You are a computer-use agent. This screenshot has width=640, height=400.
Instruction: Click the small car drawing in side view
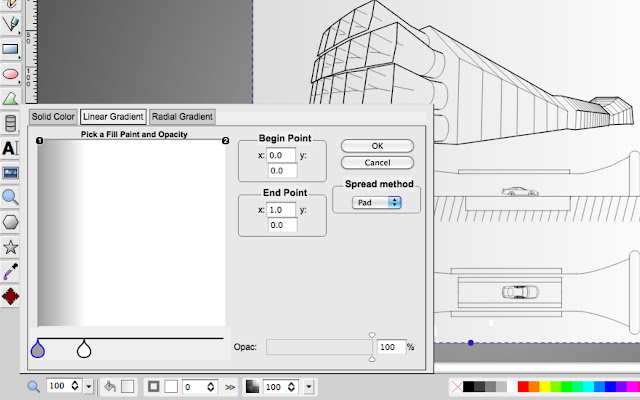[520, 191]
